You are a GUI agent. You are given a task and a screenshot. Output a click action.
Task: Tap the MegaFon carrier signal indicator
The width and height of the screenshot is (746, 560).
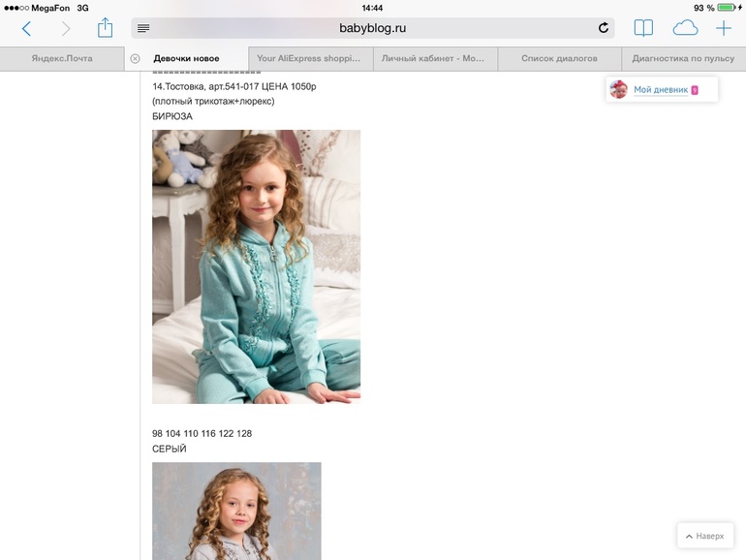point(36,8)
